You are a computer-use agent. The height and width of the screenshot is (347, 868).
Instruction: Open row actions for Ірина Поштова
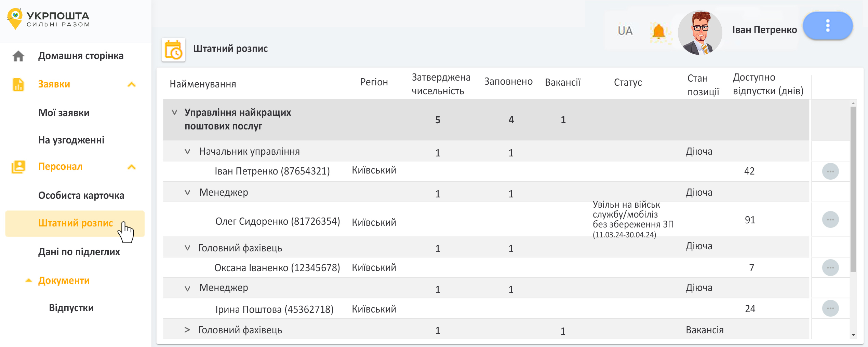coord(830,309)
